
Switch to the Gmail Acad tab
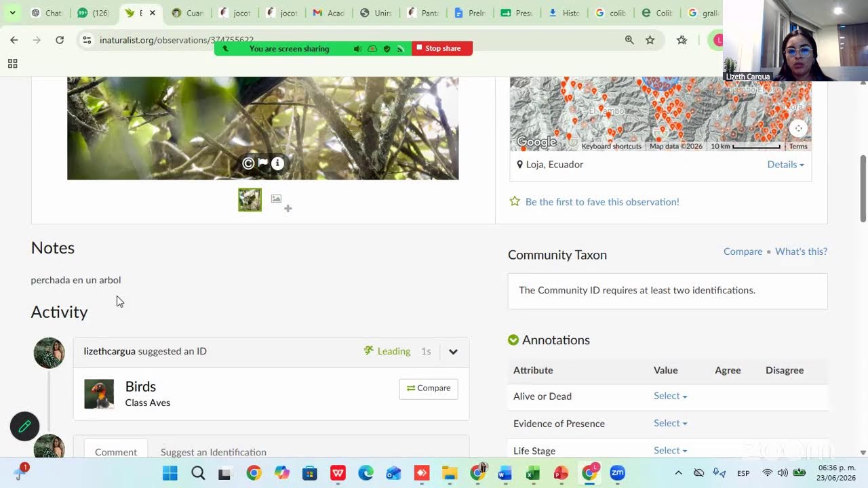pos(329,13)
